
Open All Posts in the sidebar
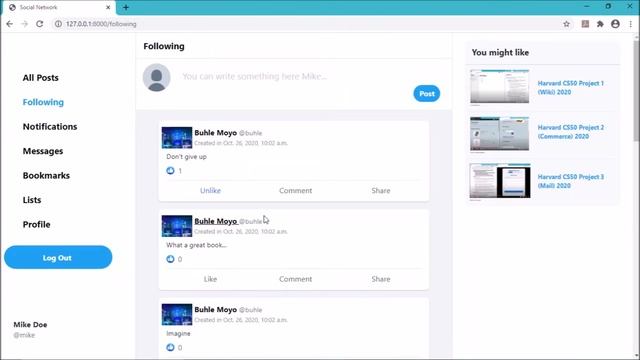point(40,78)
